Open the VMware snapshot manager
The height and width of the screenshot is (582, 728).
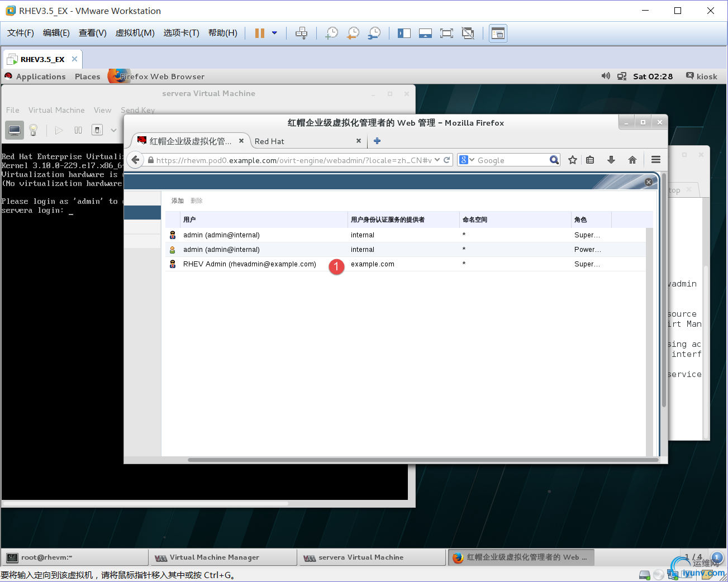[x=374, y=33]
